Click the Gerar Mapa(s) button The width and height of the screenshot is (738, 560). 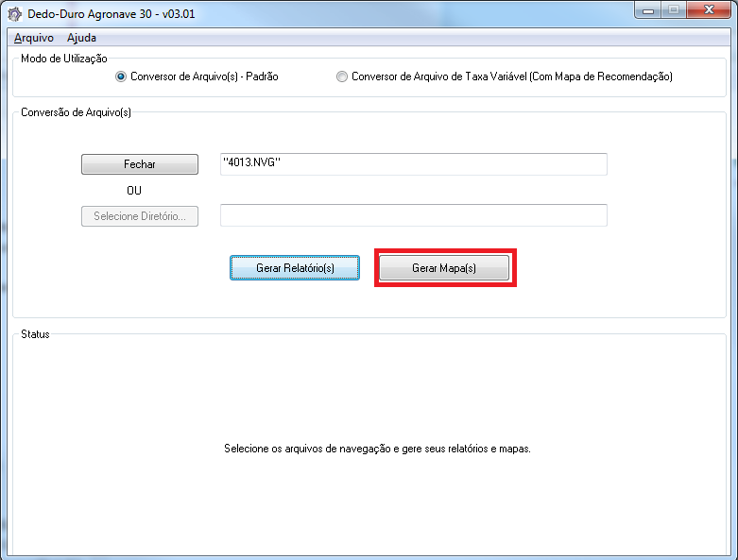(444, 268)
